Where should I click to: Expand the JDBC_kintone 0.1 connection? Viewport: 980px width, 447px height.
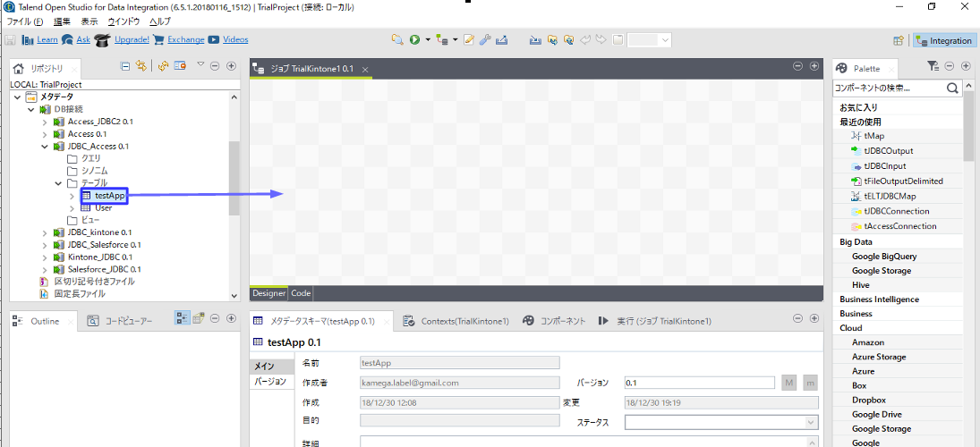[x=45, y=232]
